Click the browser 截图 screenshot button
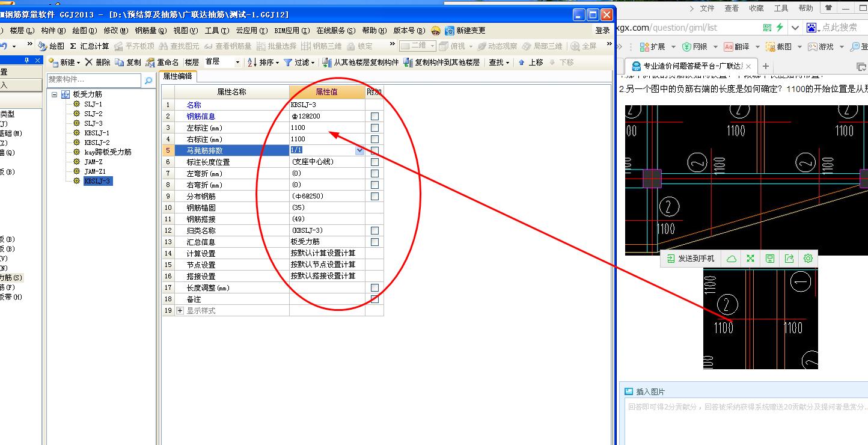 coord(778,46)
